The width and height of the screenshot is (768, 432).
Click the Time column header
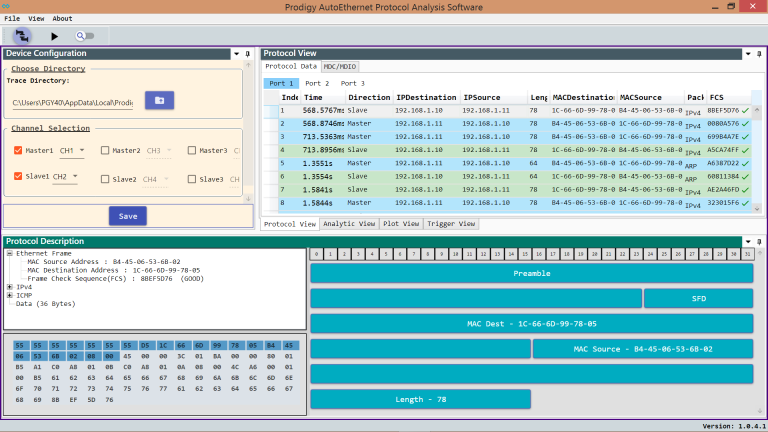click(323, 97)
